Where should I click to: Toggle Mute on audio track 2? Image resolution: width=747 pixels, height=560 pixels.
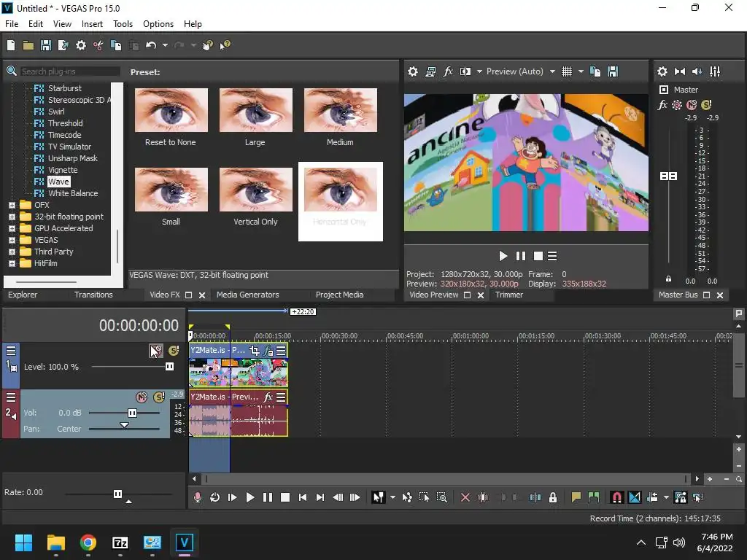point(142,397)
